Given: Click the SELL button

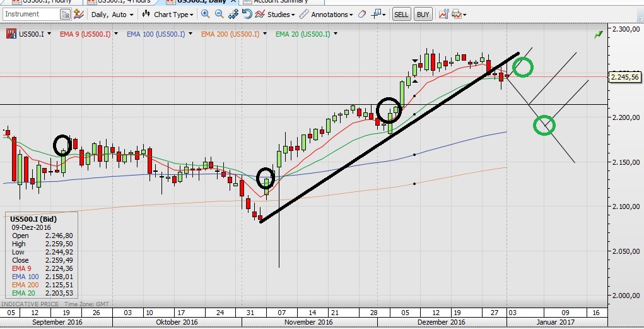Looking at the screenshot, I should (x=401, y=15).
